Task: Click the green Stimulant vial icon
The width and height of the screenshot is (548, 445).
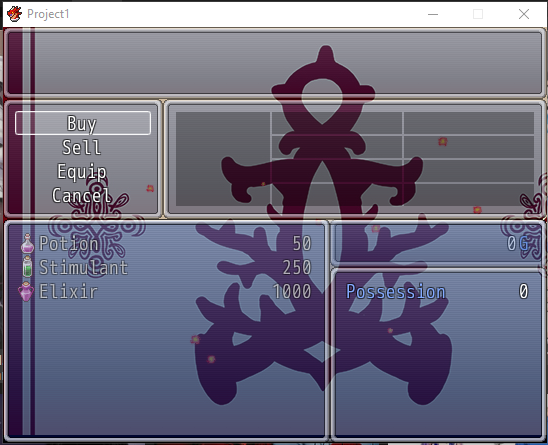Action: tap(27, 267)
